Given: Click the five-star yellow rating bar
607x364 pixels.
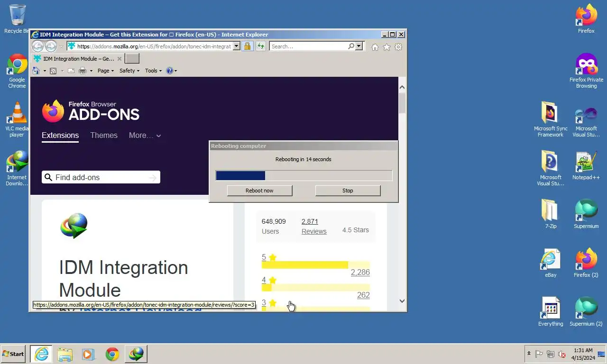Looking at the screenshot, I should tap(315, 265).
